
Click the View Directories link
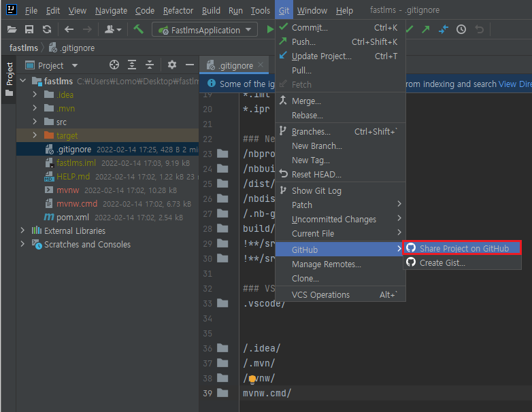point(515,84)
